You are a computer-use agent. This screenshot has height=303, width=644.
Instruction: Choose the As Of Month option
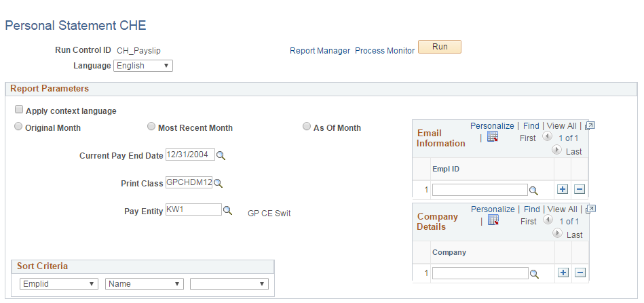[x=307, y=126]
